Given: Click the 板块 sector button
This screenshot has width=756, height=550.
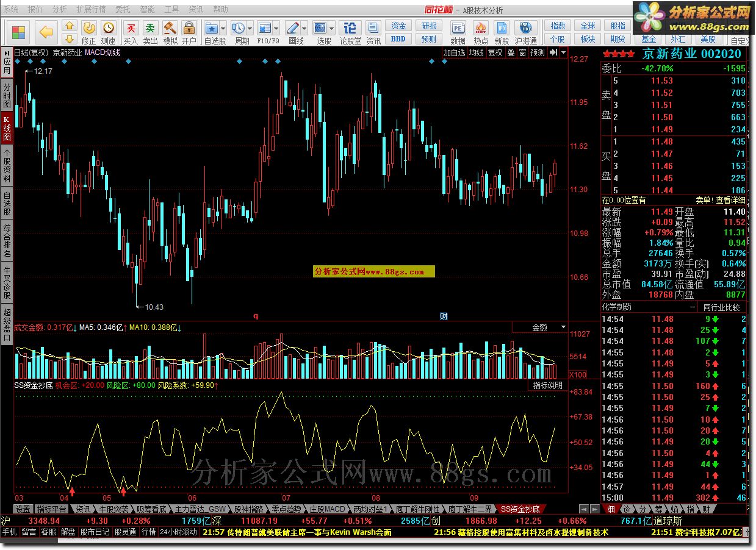Looking at the screenshot, I should click(588, 39).
